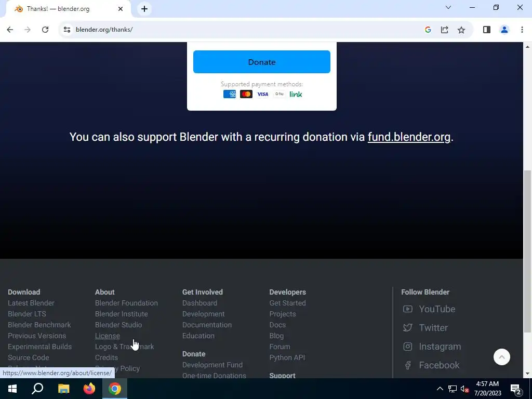
Task: Click the muted volume tray icon
Action: pyautogui.click(x=464, y=389)
